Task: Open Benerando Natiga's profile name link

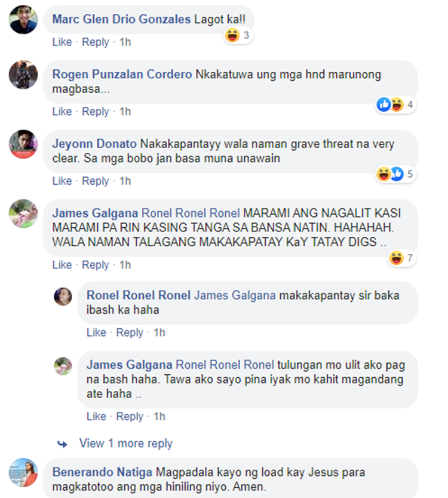Action: (102, 472)
